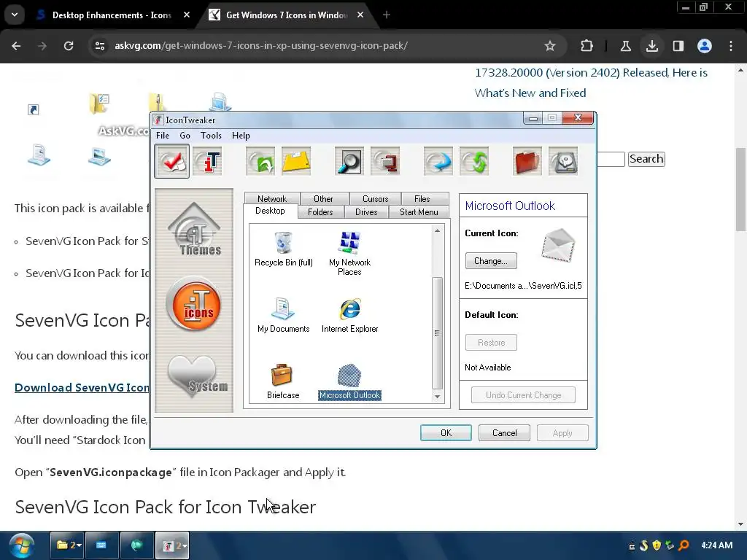Click the magnifying glass toolbar icon
The image size is (747, 560).
pyautogui.click(x=349, y=162)
